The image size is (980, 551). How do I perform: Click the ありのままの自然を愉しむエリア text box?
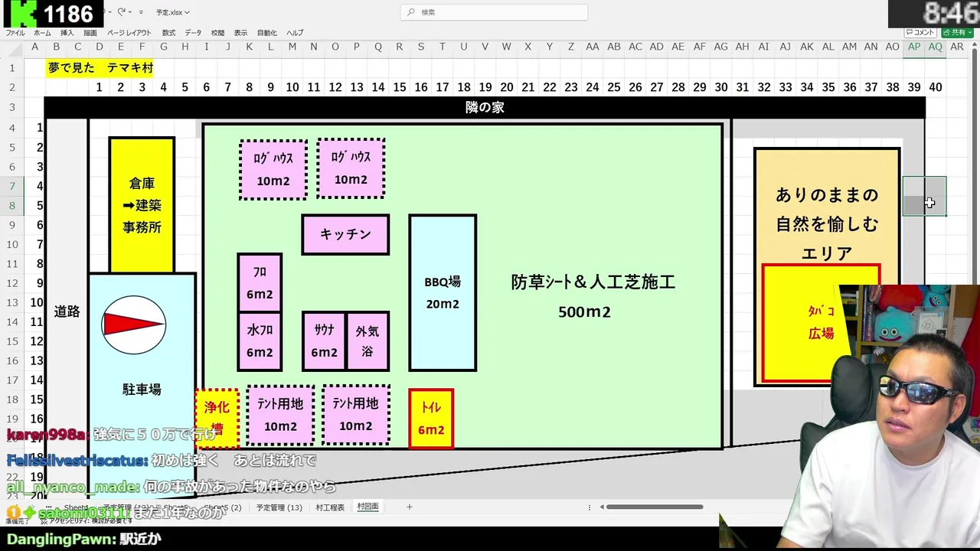827,223
